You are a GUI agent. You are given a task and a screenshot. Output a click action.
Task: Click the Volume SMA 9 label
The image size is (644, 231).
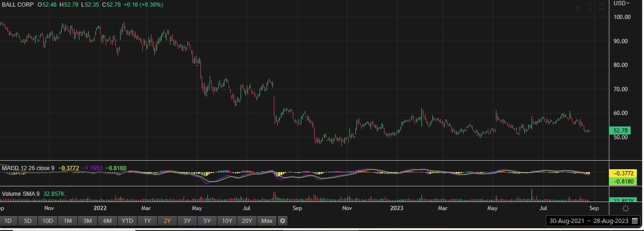pos(21,194)
